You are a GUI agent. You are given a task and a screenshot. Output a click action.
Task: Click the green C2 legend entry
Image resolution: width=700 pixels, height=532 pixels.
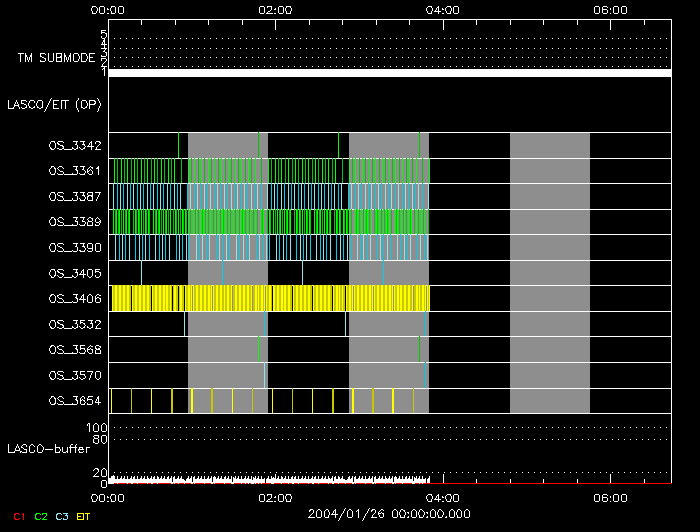pyautogui.click(x=41, y=516)
